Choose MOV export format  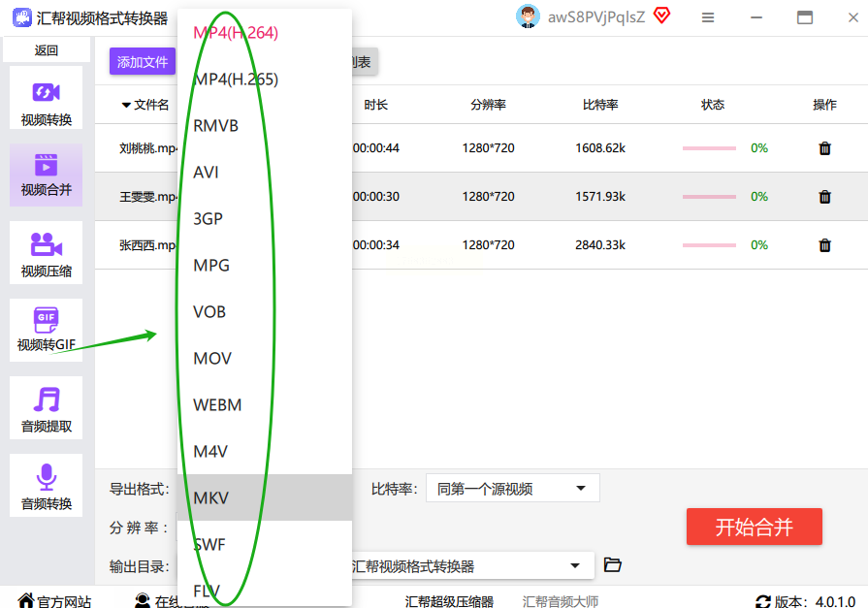265,358
